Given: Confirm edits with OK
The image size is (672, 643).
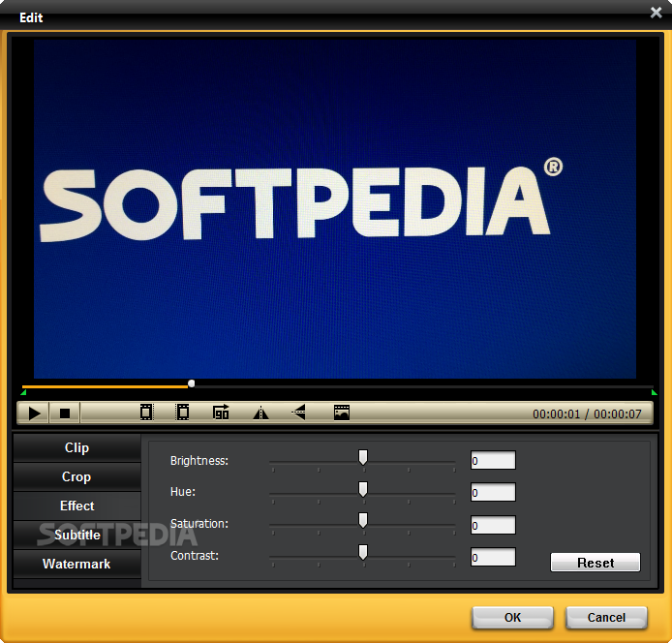Looking at the screenshot, I should point(512,618).
